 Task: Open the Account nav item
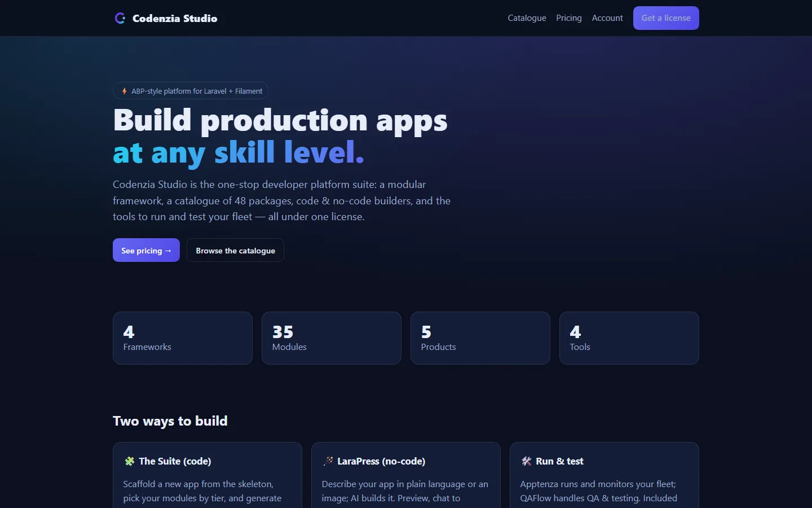tap(607, 18)
